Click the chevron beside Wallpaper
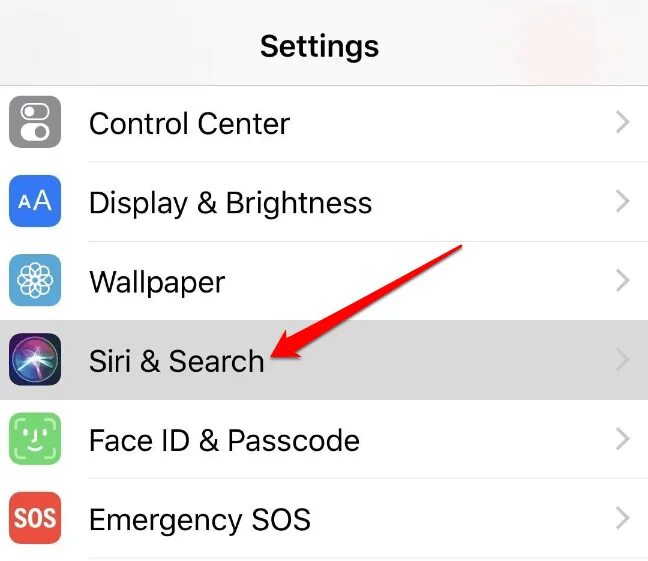Image resolution: width=648 pixels, height=561 pixels. pos(622,280)
